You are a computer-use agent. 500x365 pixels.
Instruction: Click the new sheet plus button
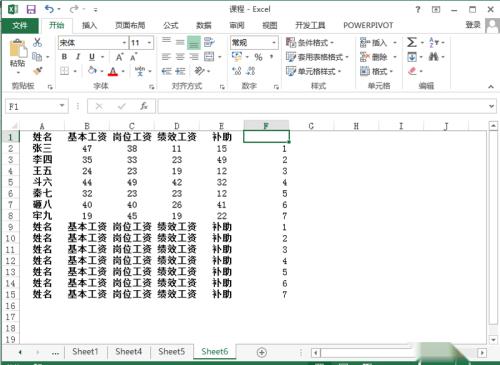tap(262, 352)
